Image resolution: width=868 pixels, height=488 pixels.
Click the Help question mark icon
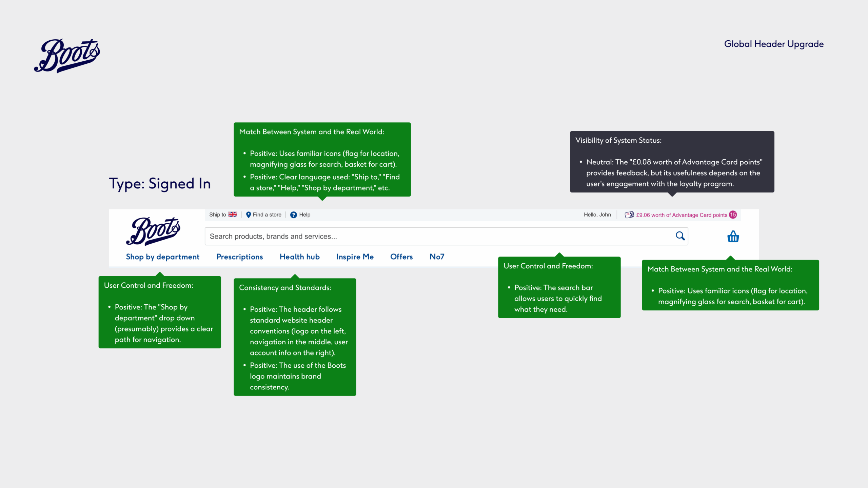pos(294,215)
